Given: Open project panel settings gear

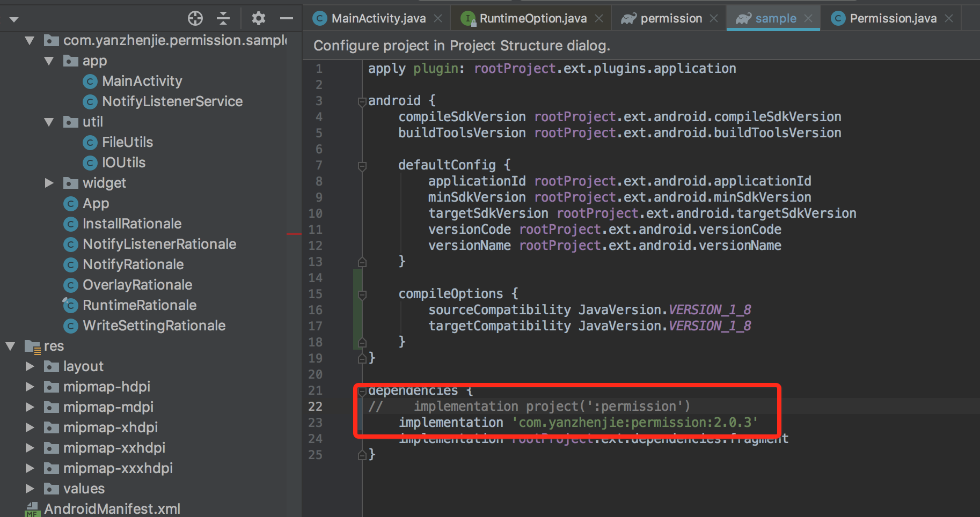Looking at the screenshot, I should [x=259, y=18].
